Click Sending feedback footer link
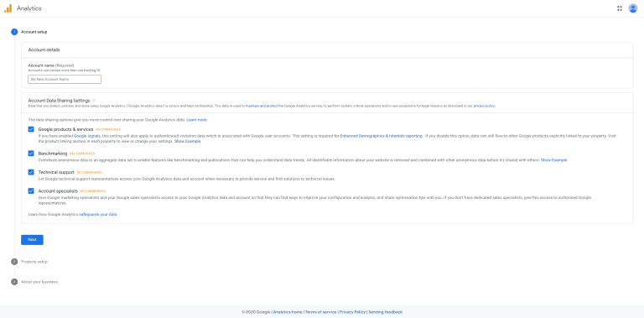Screen dimensions: 644x318 coord(385,312)
